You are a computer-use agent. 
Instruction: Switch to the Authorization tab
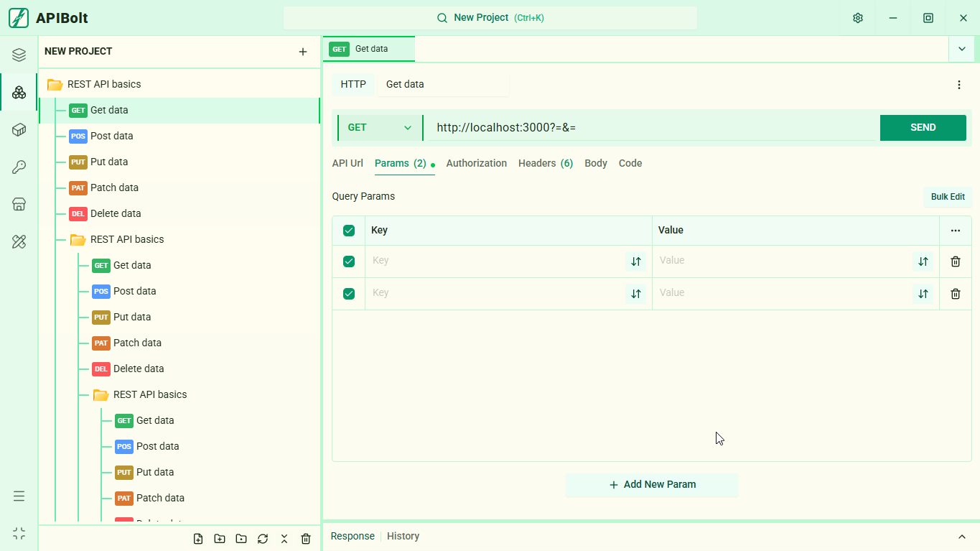click(477, 163)
